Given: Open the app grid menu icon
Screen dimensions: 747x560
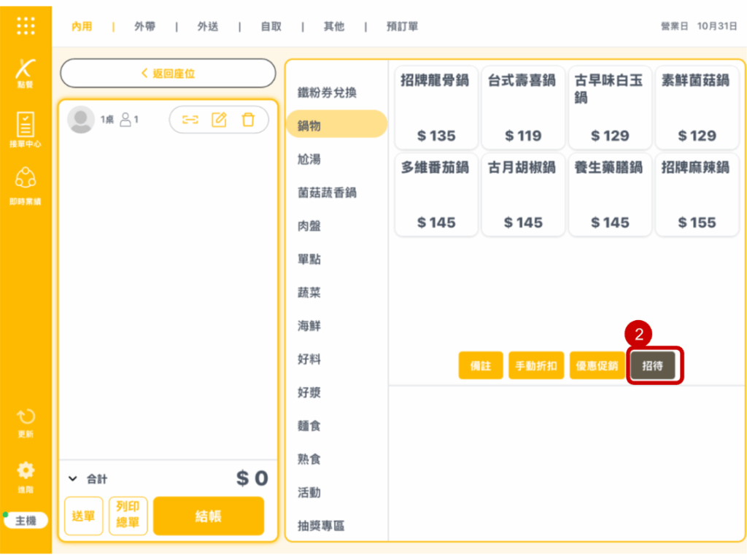Looking at the screenshot, I should 26,26.
